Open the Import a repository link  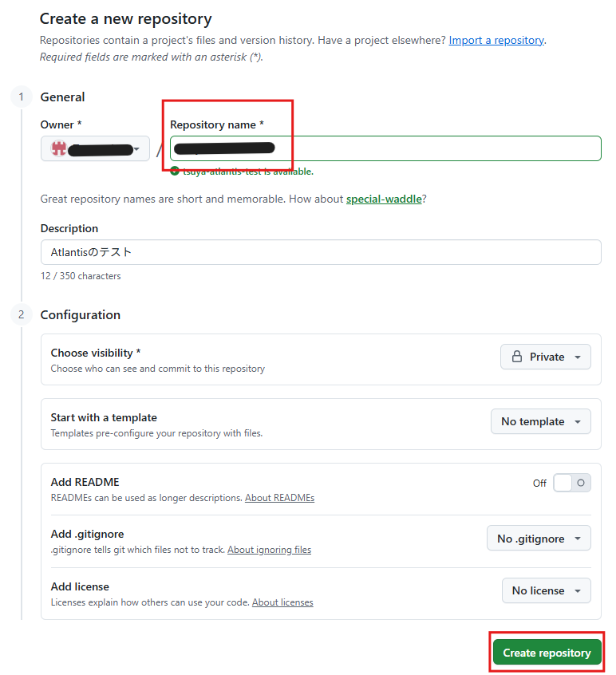click(x=496, y=40)
